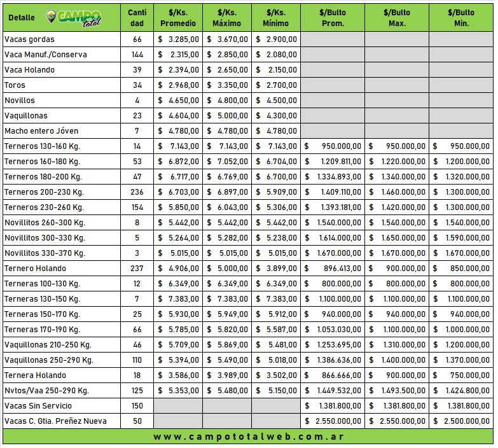This screenshot has width=498, height=448.
Task: Select the Vacas gordas row label
Action: (x=29, y=39)
